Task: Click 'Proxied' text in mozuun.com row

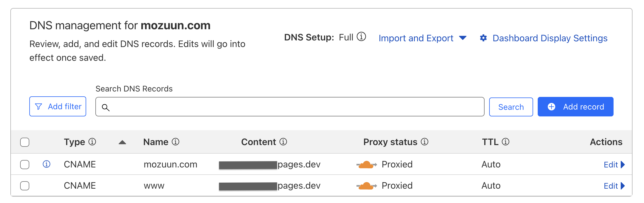Action: [397, 164]
